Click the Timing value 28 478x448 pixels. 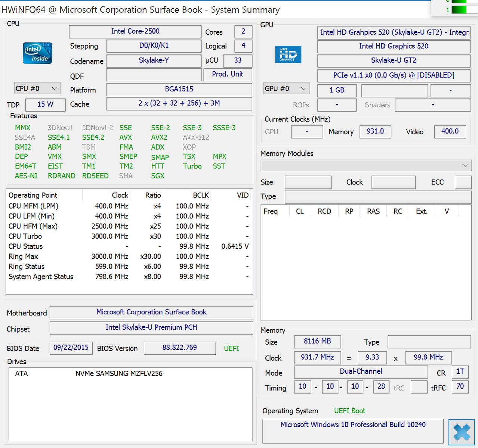pyautogui.click(x=381, y=387)
